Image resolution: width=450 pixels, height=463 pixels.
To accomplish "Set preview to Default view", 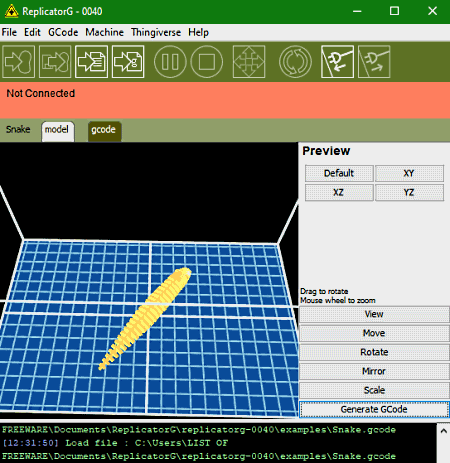I will [339, 173].
